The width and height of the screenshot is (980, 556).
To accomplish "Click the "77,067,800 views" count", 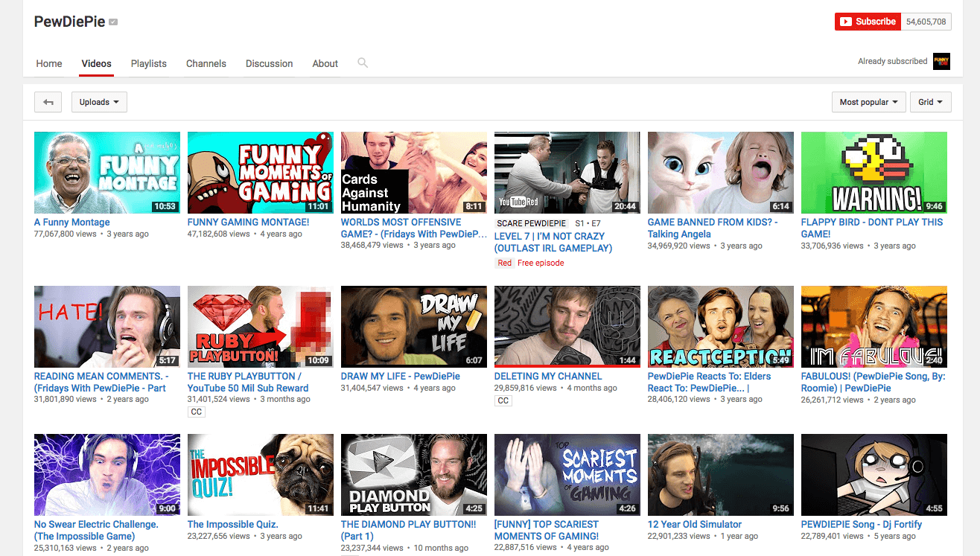I will pyautogui.click(x=65, y=234).
